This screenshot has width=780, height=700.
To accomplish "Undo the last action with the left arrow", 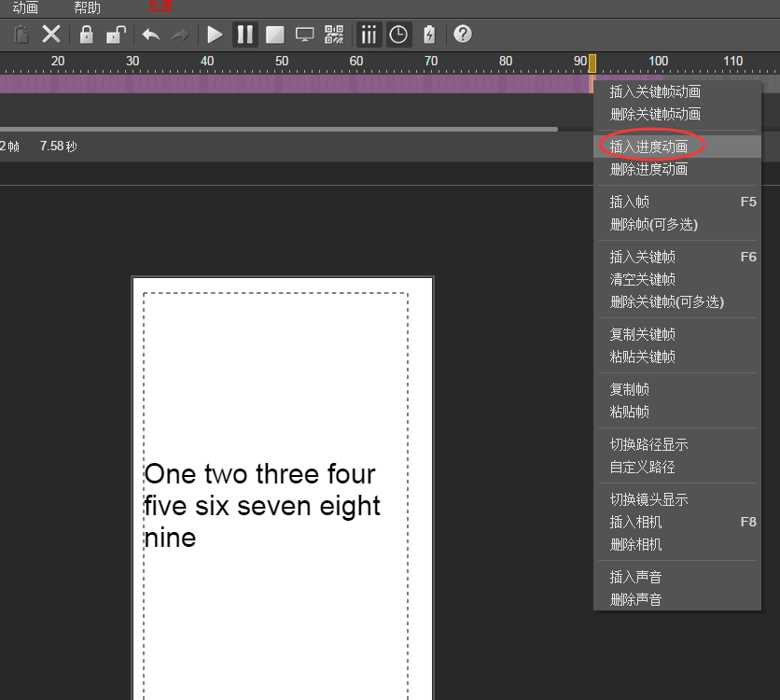I will point(150,35).
